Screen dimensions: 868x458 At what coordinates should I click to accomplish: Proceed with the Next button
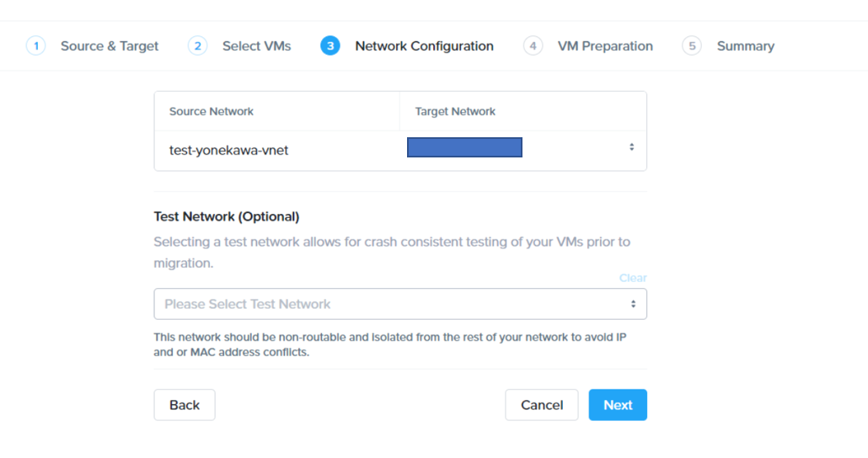618,405
